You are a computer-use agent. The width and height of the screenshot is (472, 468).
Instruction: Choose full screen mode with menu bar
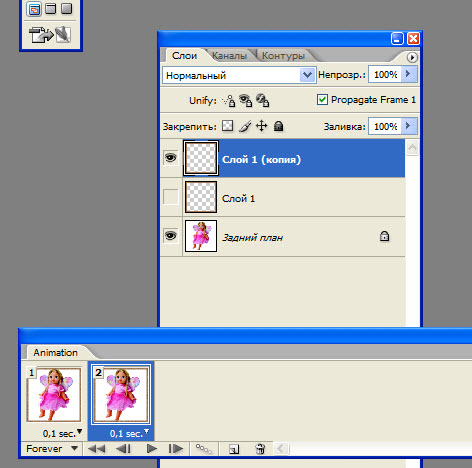(50, 8)
